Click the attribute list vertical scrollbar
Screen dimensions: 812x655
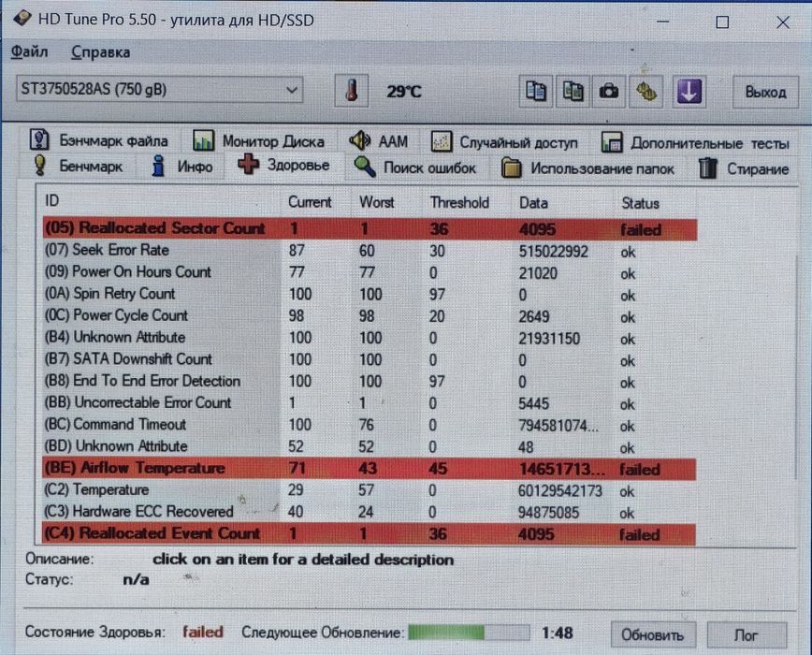point(796,368)
